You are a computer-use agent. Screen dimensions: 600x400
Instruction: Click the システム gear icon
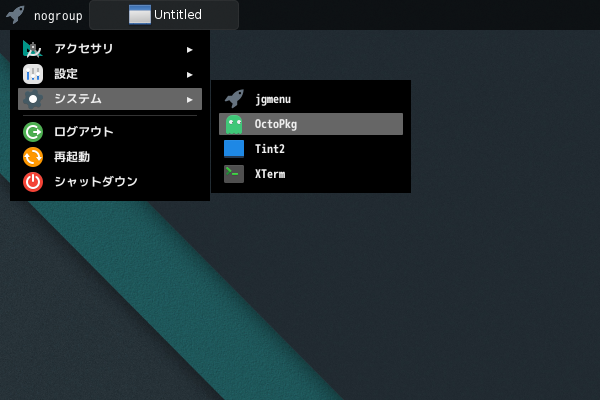pyautogui.click(x=33, y=99)
